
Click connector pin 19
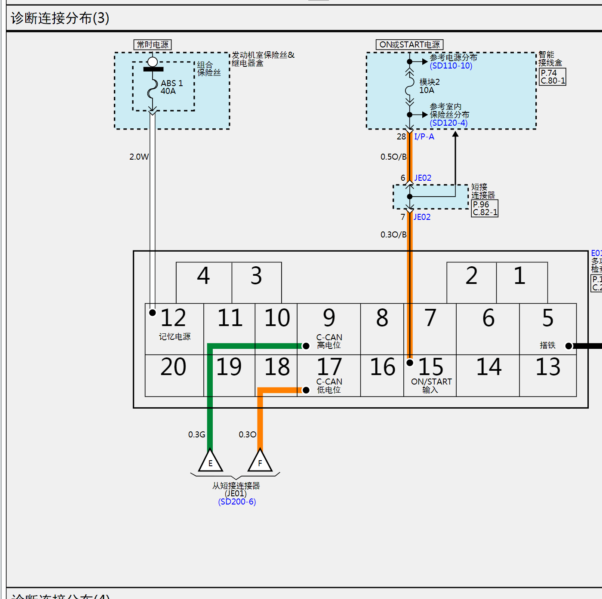(230, 376)
